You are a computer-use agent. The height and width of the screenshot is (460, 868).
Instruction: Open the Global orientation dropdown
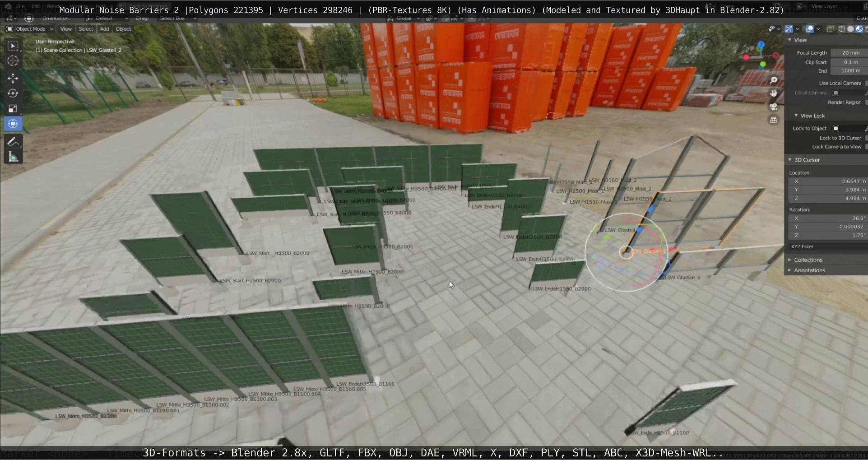pyautogui.click(x=403, y=19)
